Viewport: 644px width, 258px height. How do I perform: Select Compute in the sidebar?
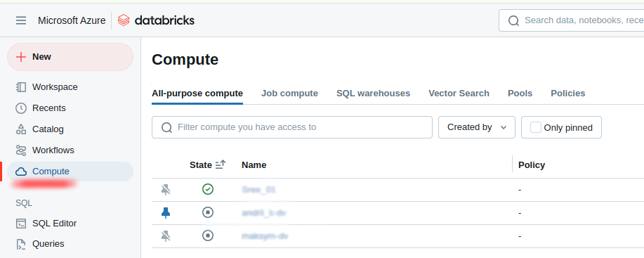pos(70,172)
